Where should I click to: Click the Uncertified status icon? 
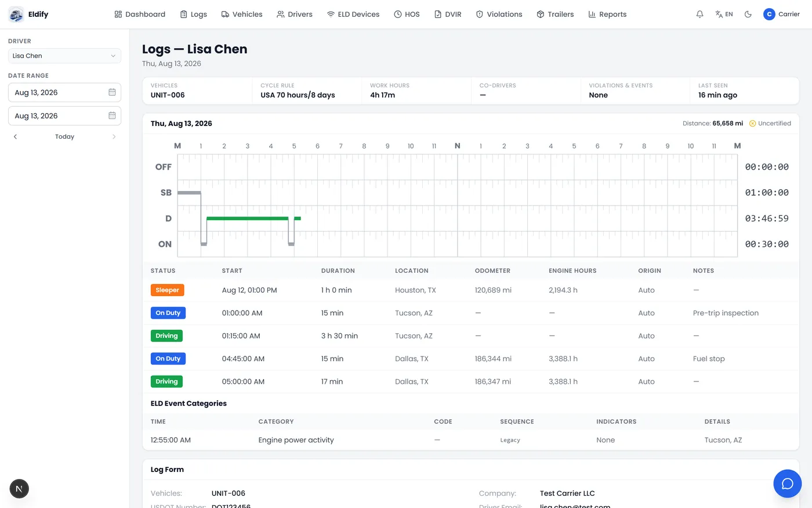click(x=752, y=123)
